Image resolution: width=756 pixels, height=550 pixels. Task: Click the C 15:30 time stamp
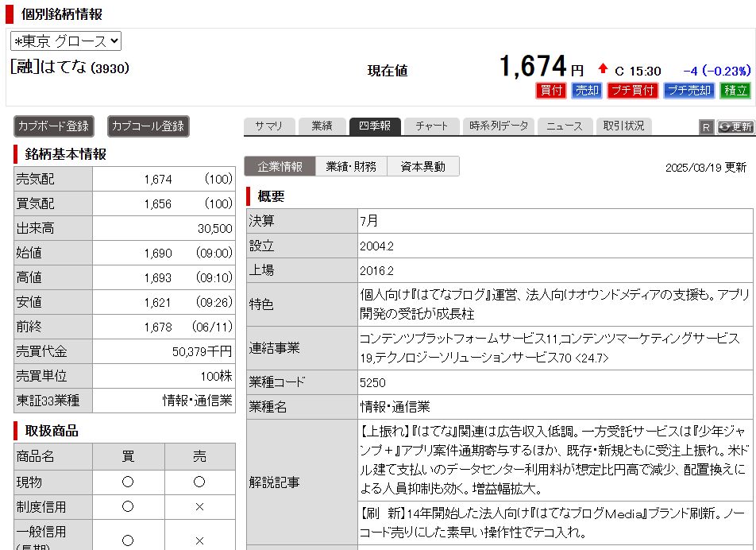tap(638, 72)
